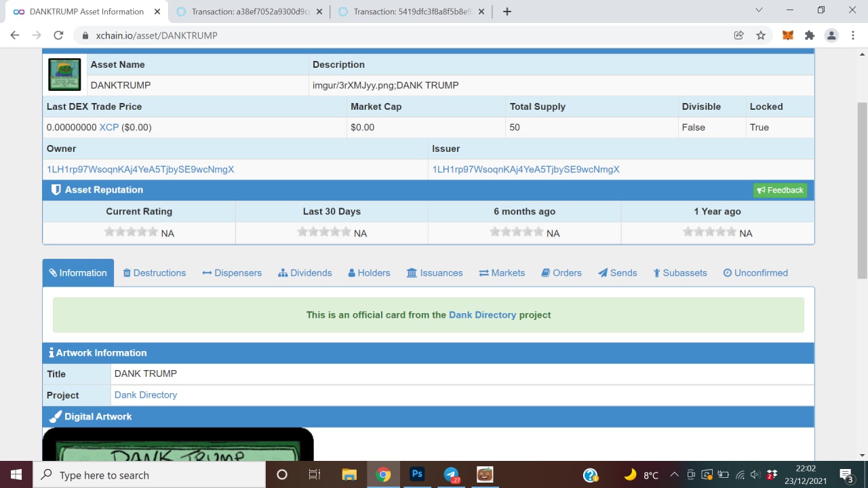
Task: Open the Dank Directory Project row link
Action: click(146, 395)
